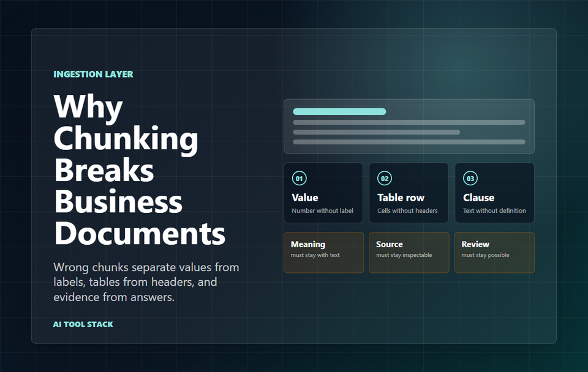Click the INGESTION LAYER label
The height and width of the screenshot is (372, 588).
click(93, 74)
